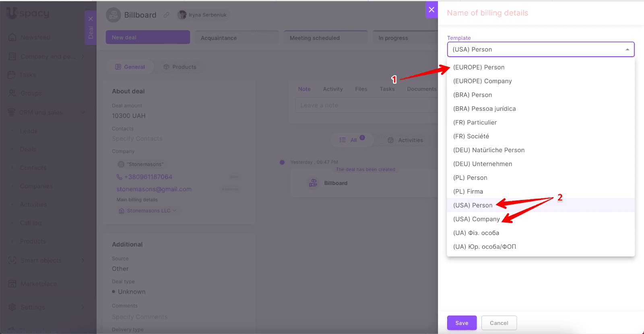Collapse the CRM and sales section
644x334 pixels.
click(83, 112)
